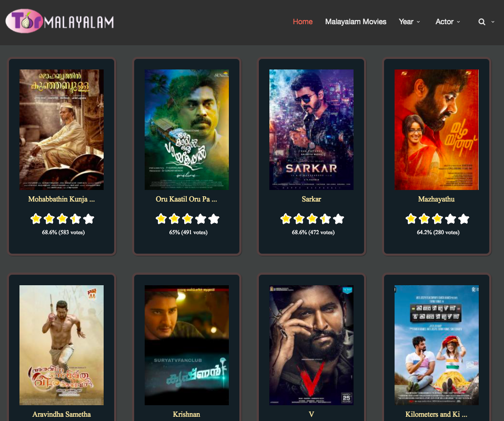This screenshot has width=504, height=421.
Task: Click the Tor Malayalam site logo
Action: click(x=59, y=22)
